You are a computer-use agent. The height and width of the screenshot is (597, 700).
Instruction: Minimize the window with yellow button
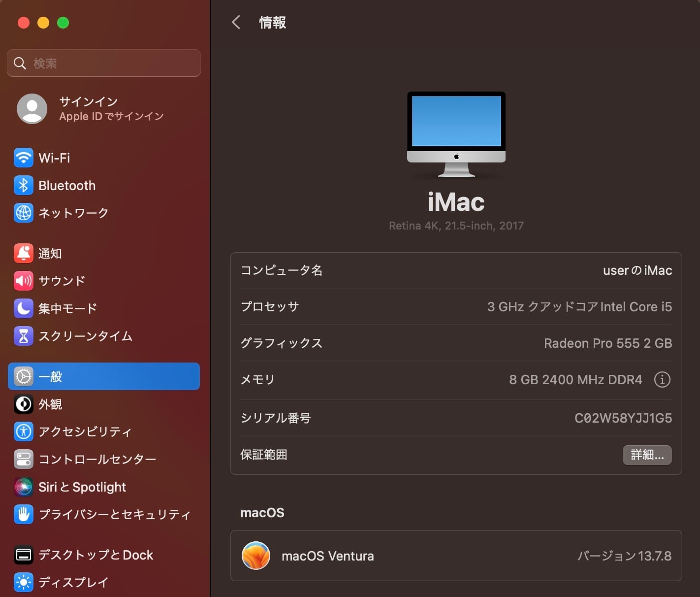point(43,23)
